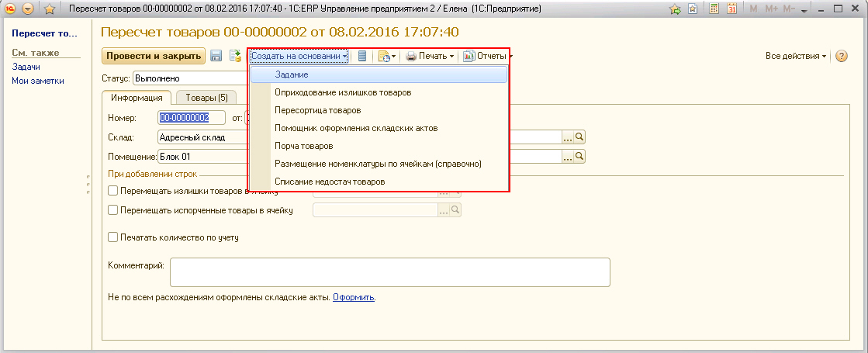Switch to the Информация tab

137,98
